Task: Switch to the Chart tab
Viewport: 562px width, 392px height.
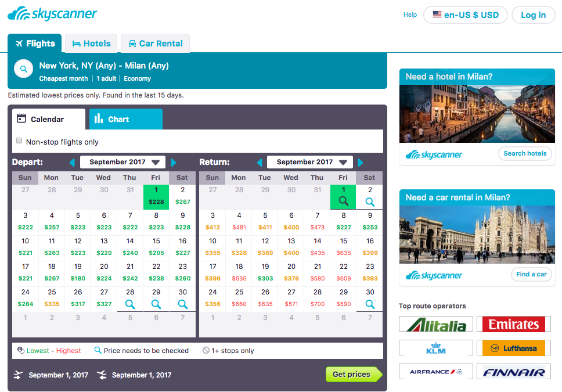Action: (x=125, y=118)
